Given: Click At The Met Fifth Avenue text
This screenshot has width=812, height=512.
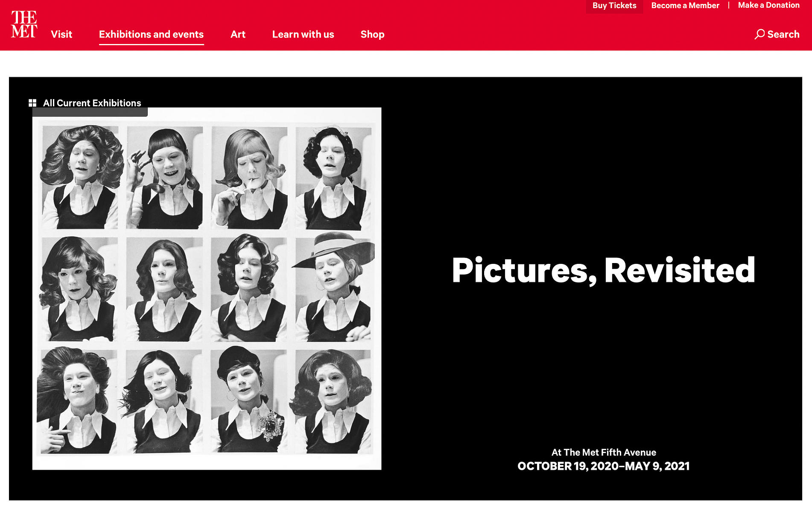Looking at the screenshot, I should point(604,452).
